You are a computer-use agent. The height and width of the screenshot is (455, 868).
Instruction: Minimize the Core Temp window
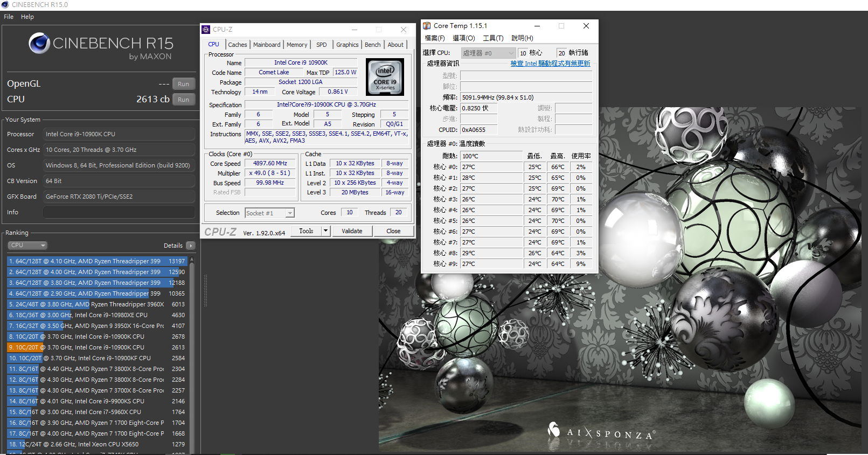tap(537, 26)
